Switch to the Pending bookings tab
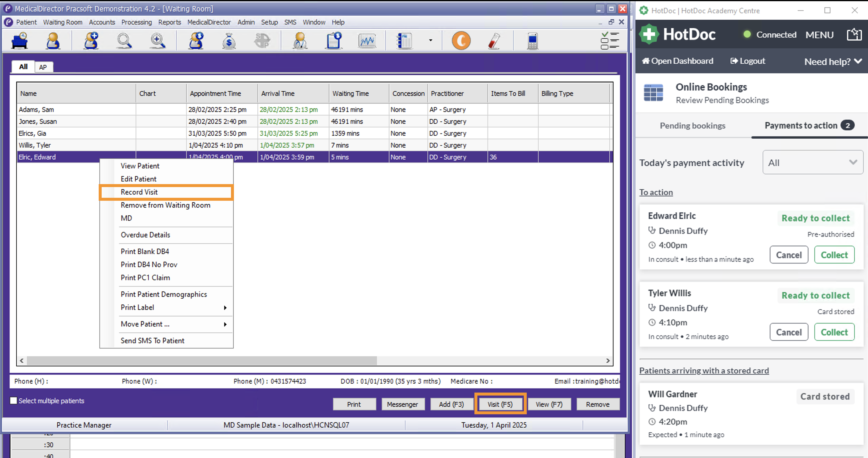 click(692, 126)
